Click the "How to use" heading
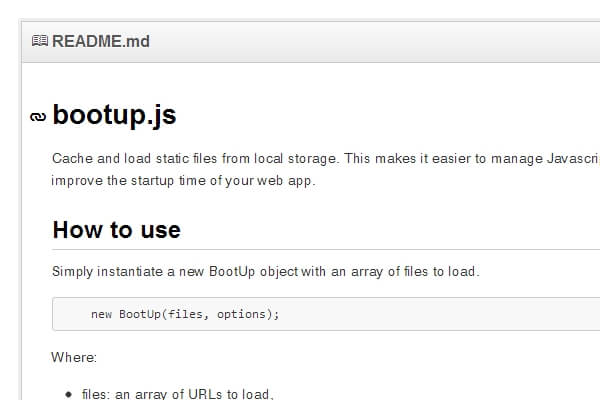The image size is (600, 400). [116, 229]
